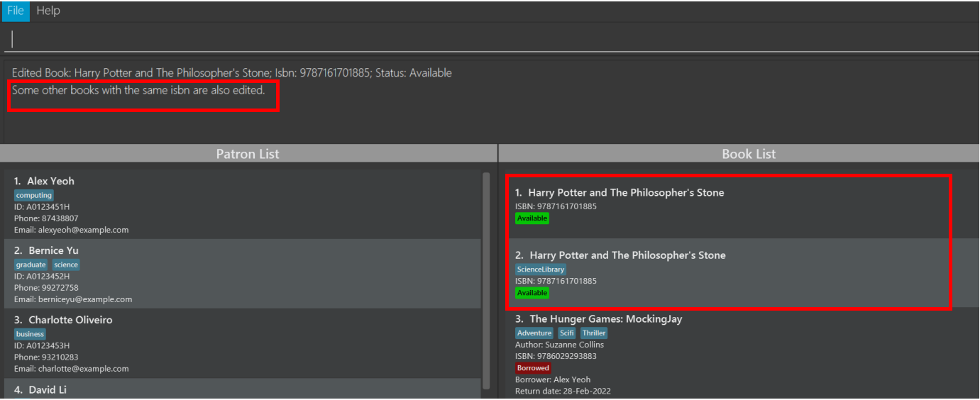Image resolution: width=980 pixels, height=400 pixels.
Task: Click the Thriller tag on Hunger Games
Action: click(x=594, y=333)
